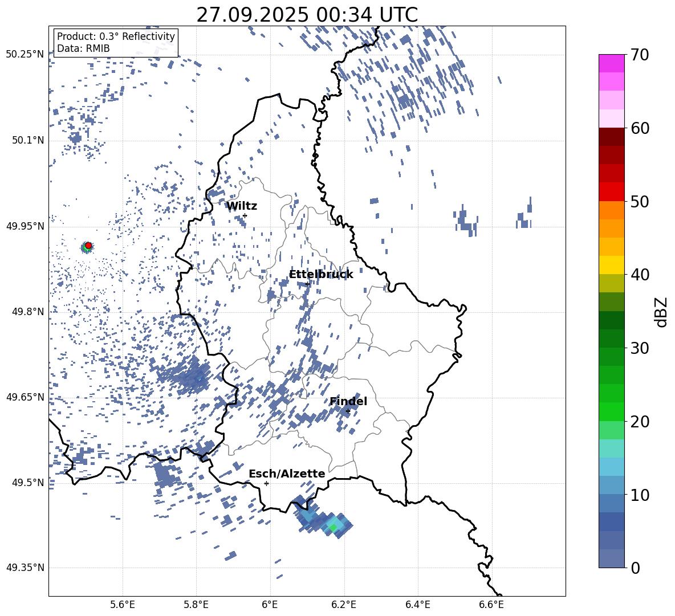The width and height of the screenshot is (675, 616).
Task: Click the 49.5°N latitude tick label
Action: click(x=27, y=483)
